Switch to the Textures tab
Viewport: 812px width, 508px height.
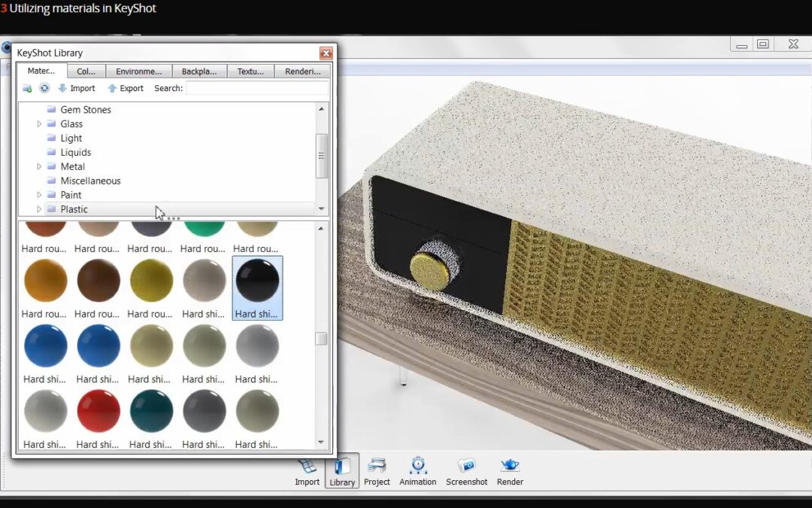tap(250, 71)
